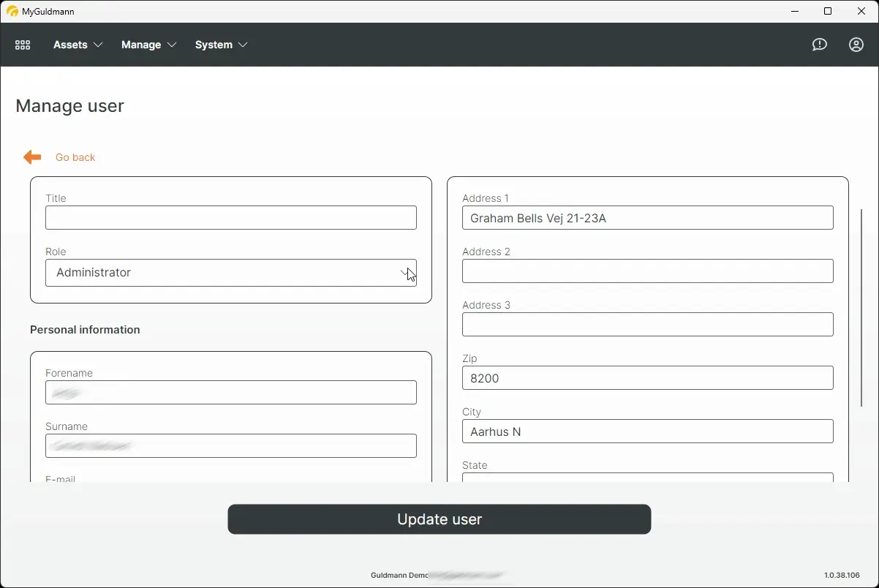Click the user account profile icon

[x=856, y=45]
